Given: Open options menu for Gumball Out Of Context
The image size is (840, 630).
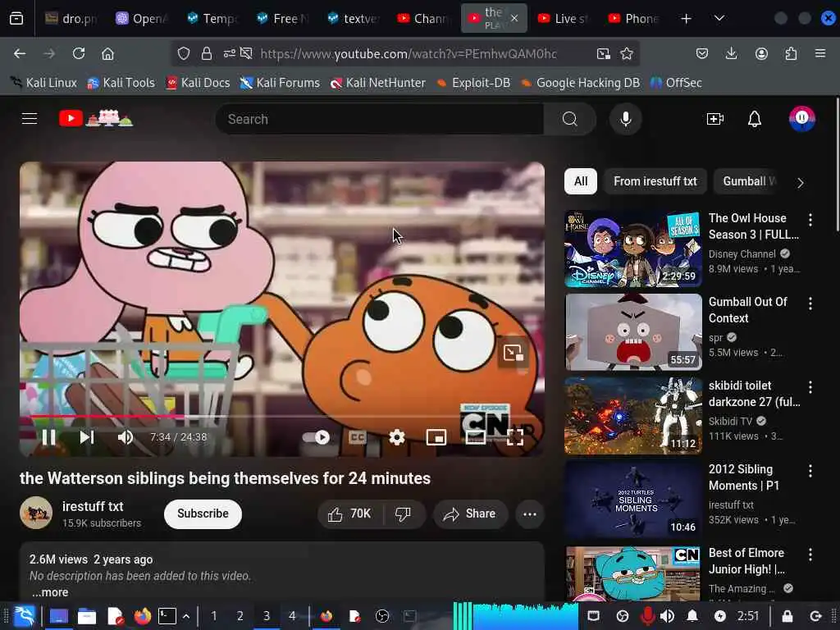Looking at the screenshot, I should point(810,304).
